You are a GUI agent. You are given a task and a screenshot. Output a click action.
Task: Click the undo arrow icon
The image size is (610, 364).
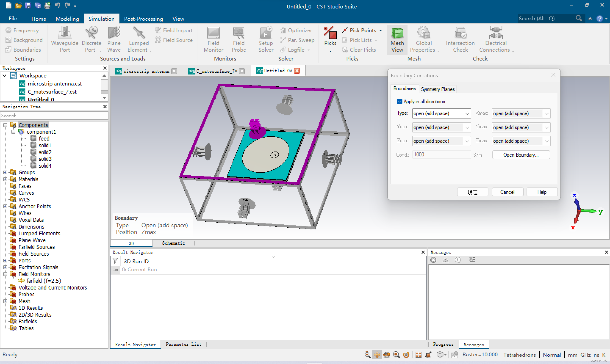pos(57,5)
